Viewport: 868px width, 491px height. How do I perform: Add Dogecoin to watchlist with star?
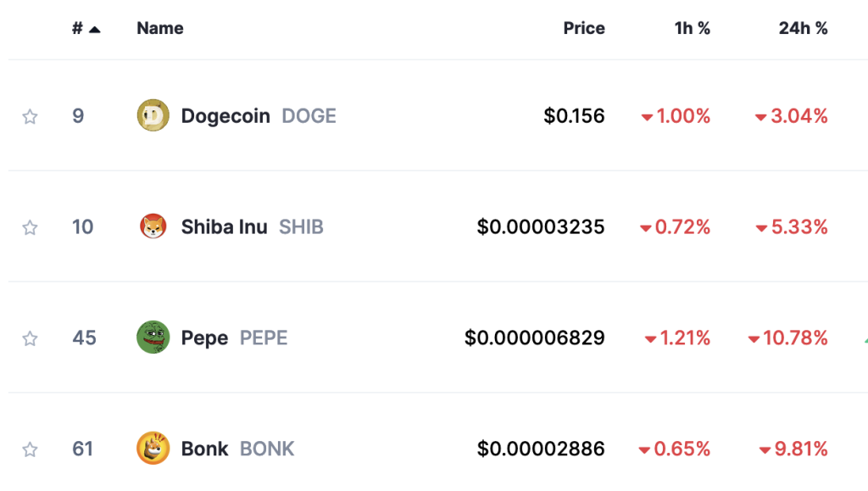tap(30, 116)
